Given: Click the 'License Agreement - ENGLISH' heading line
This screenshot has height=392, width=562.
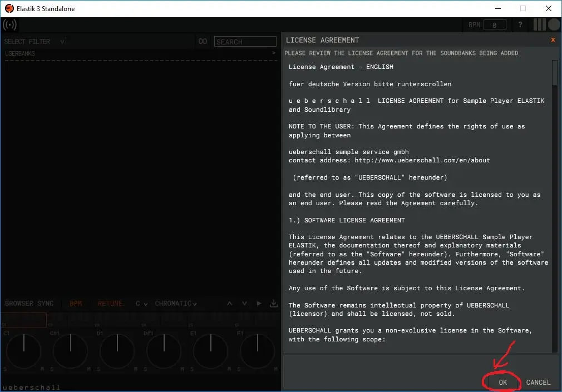Looking at the screenshot, I should [x=341, y=67].
